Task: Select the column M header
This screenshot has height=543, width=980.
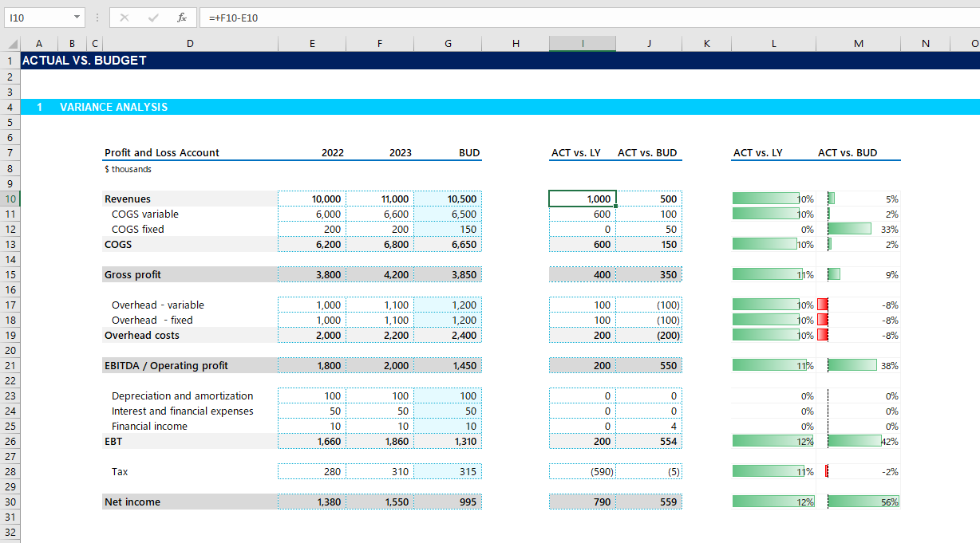Action: (x=858, y=44)
